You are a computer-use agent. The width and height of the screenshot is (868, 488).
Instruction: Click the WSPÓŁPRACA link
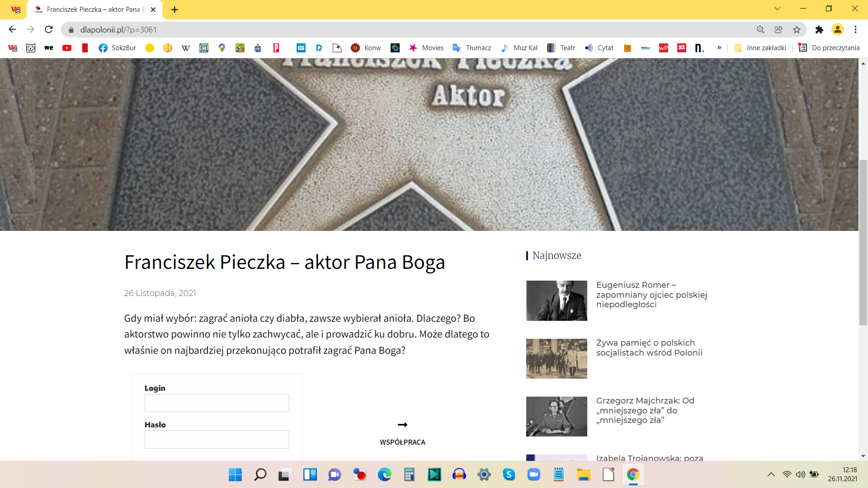click(402, 442)
